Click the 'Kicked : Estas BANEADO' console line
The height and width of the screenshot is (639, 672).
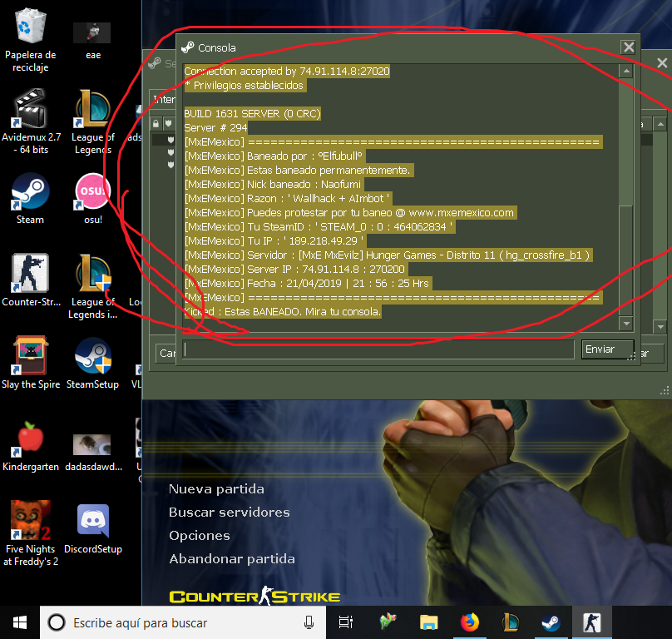click(x=283, y=312)
